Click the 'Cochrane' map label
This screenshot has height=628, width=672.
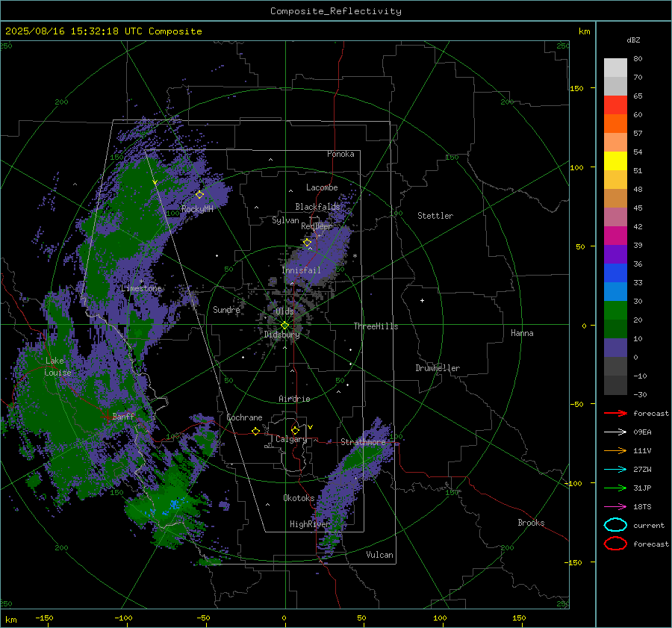(244, 417)
